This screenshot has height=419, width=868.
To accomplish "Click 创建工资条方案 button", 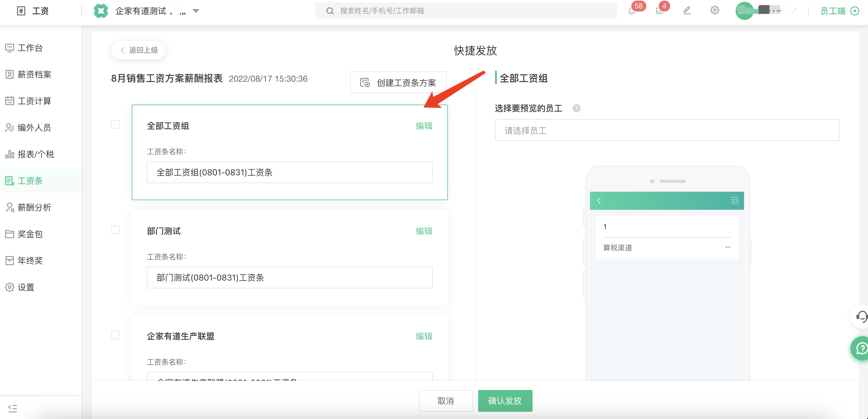I will [x=398, y=82].
